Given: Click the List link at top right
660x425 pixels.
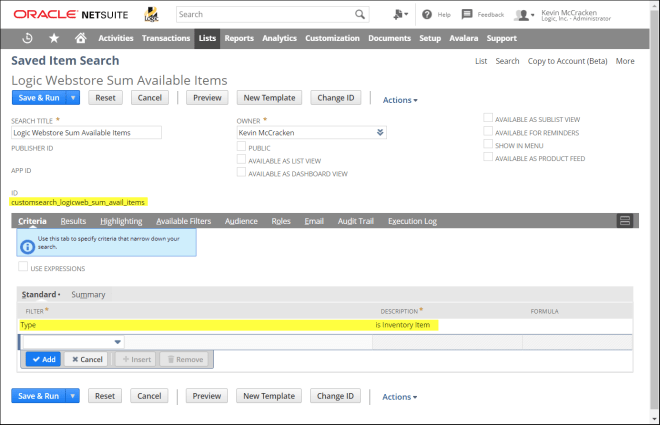Looking at the screenshot, I should tap(481, 61).
